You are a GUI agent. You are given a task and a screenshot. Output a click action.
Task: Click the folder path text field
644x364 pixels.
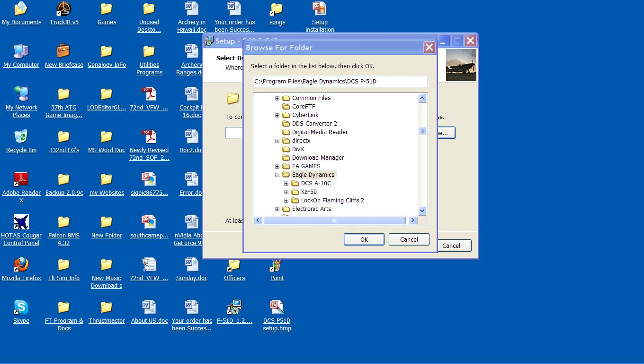340,82
